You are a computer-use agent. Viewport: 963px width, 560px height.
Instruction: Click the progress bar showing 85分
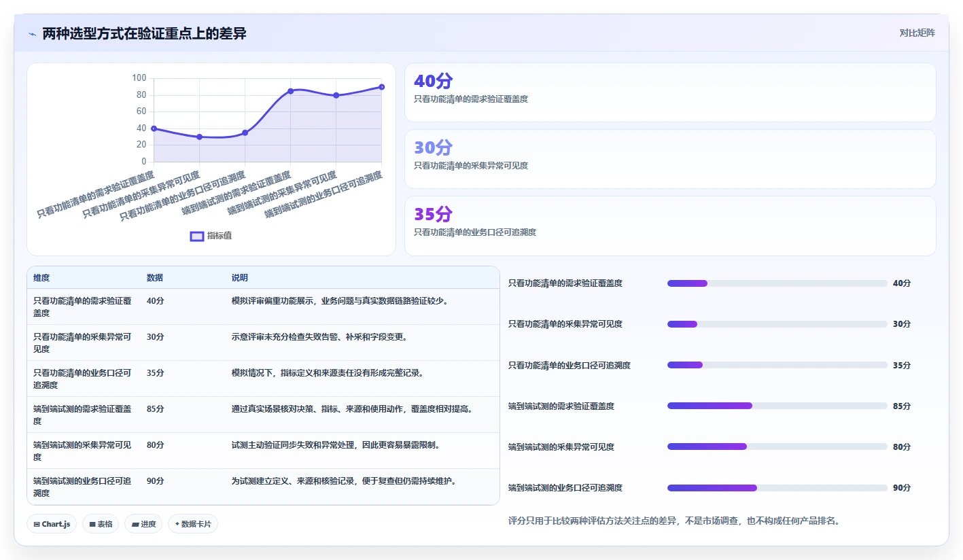pos(777,406)
